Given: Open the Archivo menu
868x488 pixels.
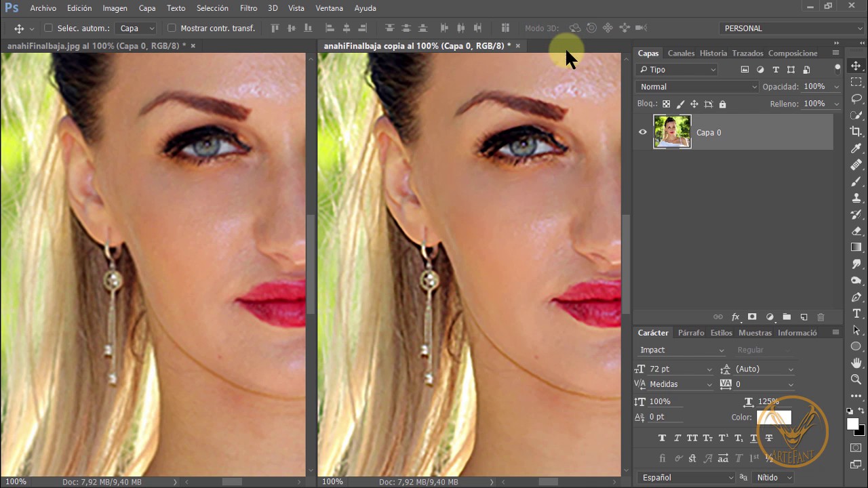Looking at the screenshot, I should point(43,8).
